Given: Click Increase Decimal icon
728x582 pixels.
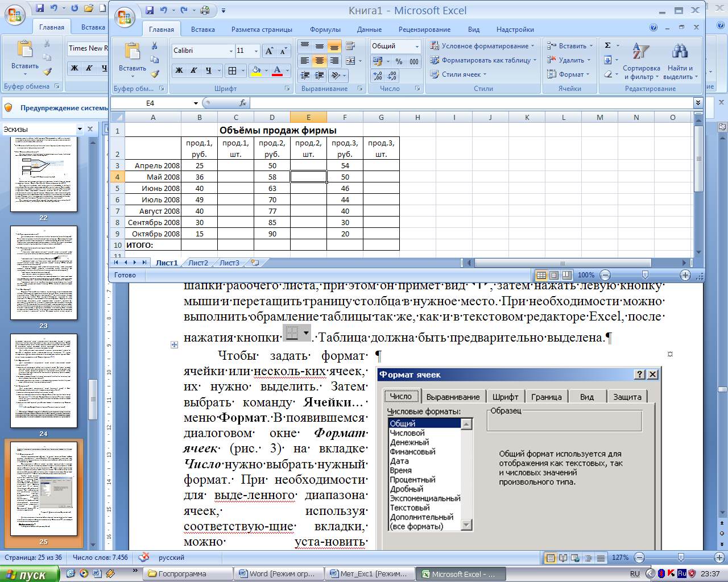Looking at the screenshot, I should point(378,76).
